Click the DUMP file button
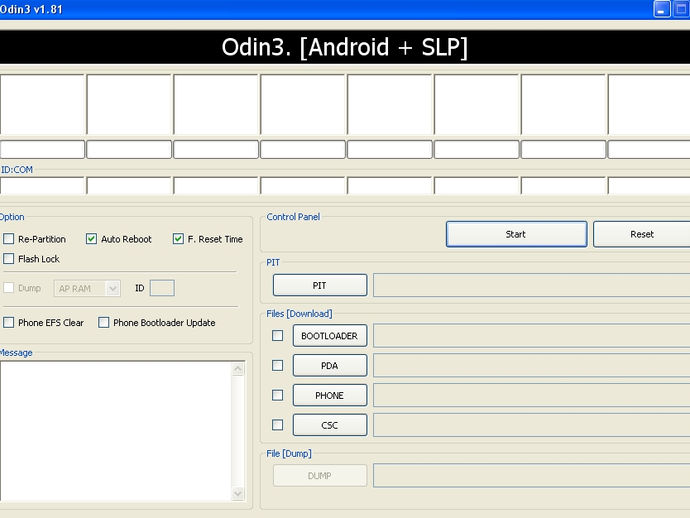The image size is (690, 518). (x=320, y=476)
